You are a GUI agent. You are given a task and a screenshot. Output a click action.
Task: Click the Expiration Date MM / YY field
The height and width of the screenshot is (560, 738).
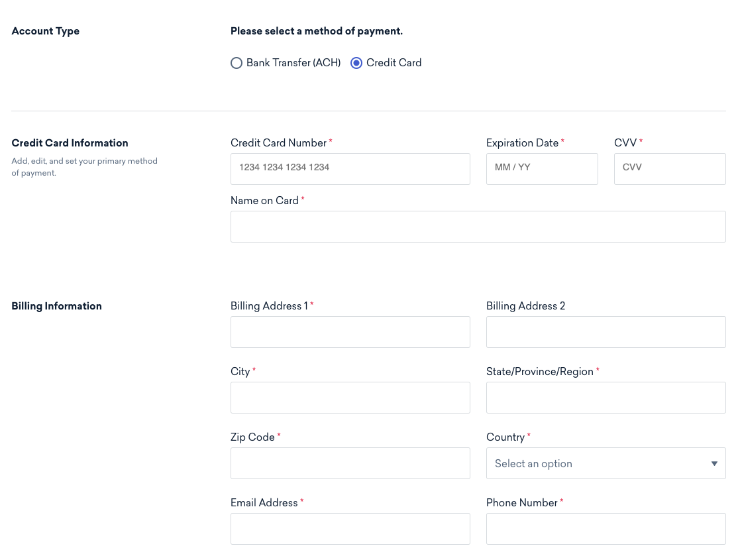pos(542,168)
